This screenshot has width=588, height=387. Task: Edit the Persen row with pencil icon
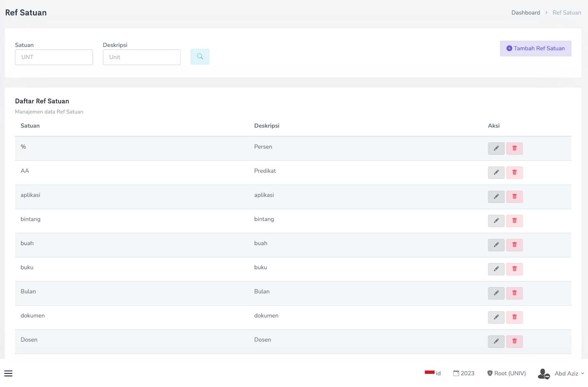[496, 148]
